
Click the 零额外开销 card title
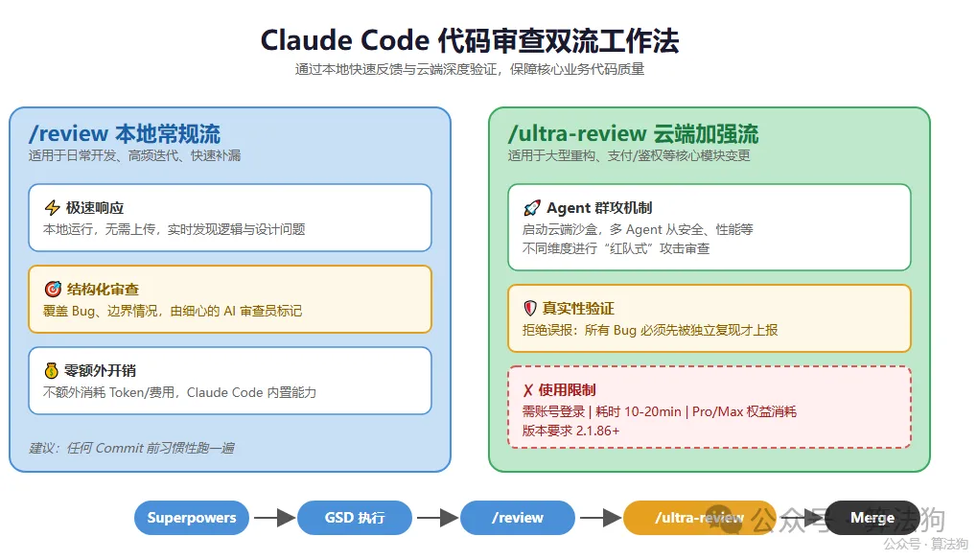100,371
